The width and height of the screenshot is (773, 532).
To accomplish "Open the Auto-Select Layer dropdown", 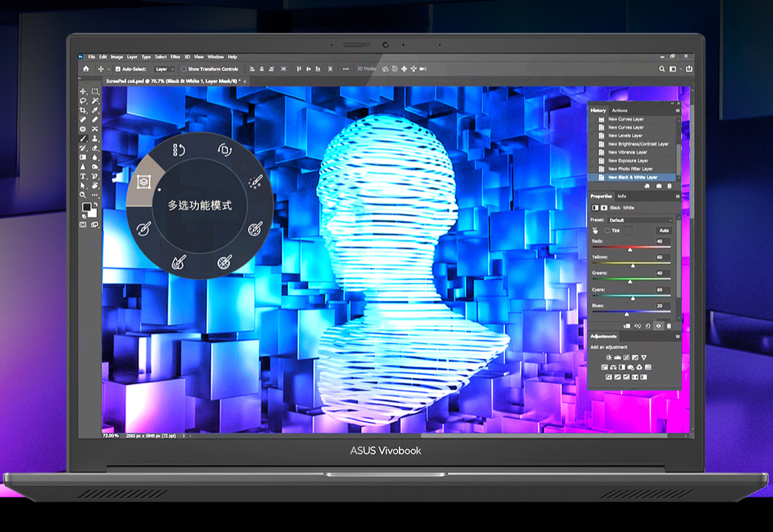I will [163, 69].
